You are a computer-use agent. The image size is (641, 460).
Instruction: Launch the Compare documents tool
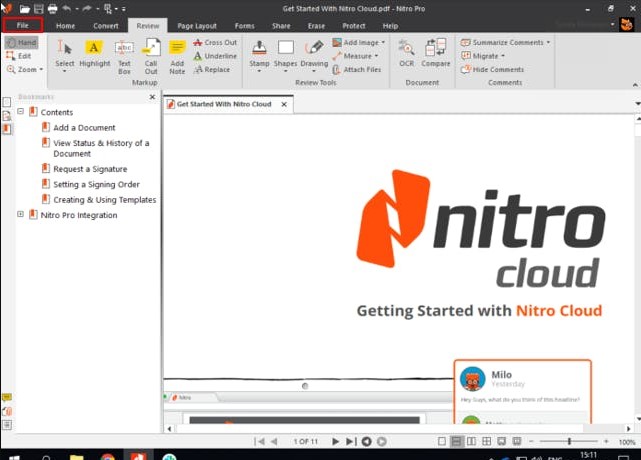[435, 54]
